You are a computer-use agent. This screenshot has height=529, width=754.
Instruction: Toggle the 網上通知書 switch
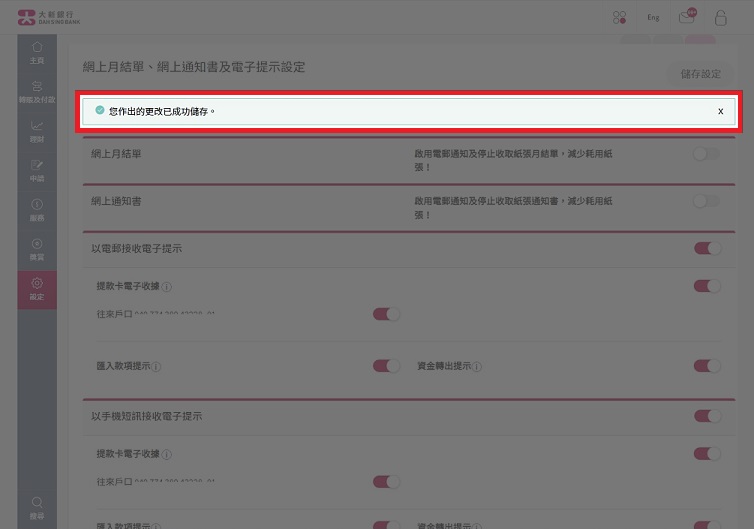707,201
